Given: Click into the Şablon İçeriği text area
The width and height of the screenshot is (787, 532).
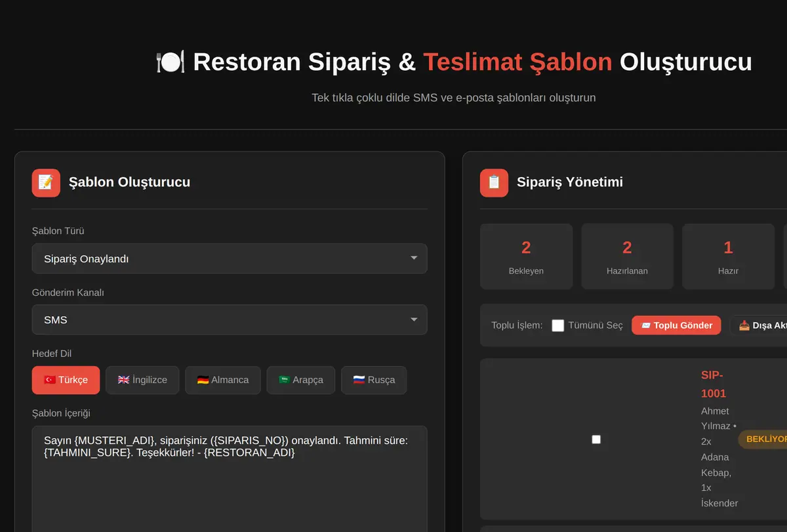Looking at the screenshot, I should [230, 479].
